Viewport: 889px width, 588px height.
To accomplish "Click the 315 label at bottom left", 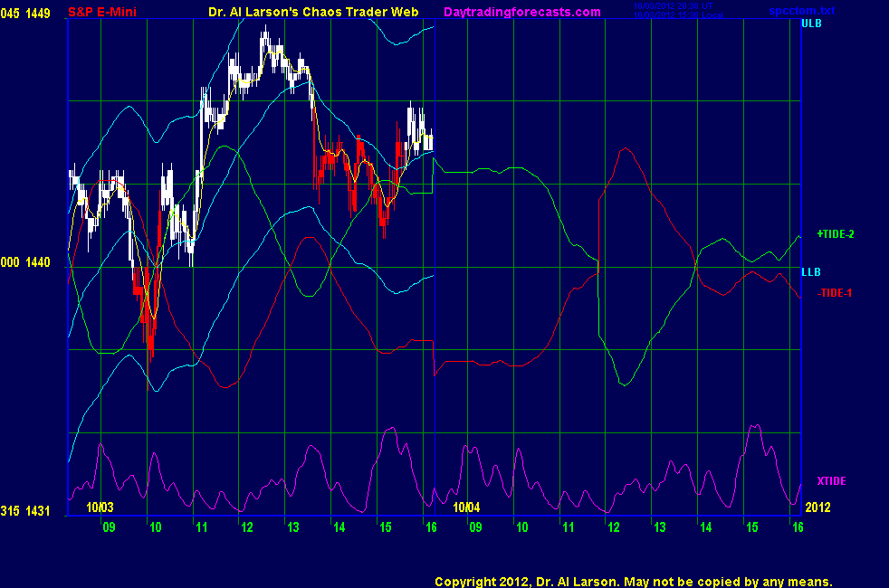I will point(11,512).
